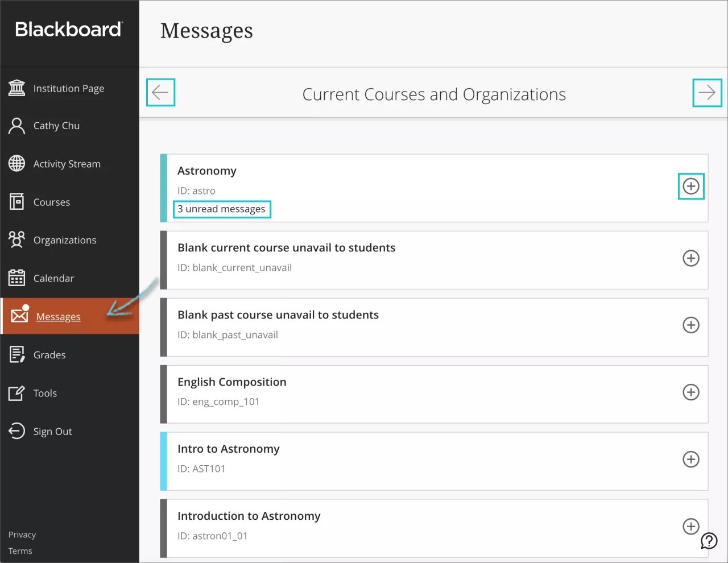Go back using left arrow
Screen dimensions: 728x563
pos(160,92)
